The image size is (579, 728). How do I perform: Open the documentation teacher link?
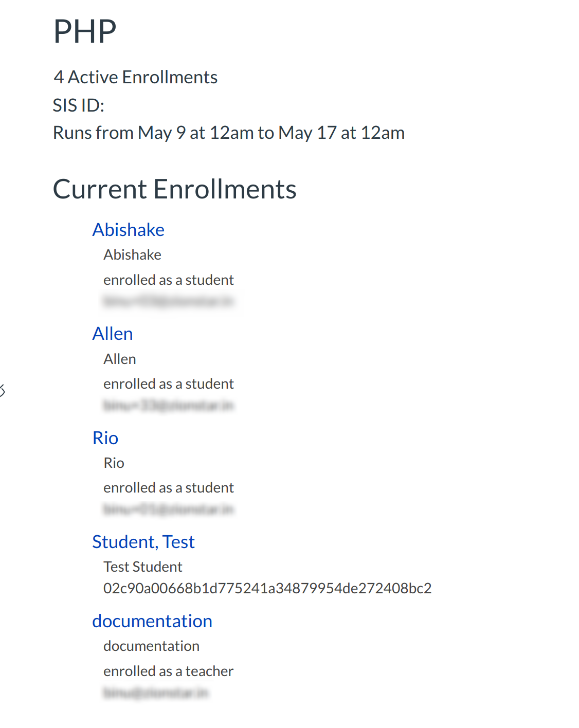click(152, 621)
